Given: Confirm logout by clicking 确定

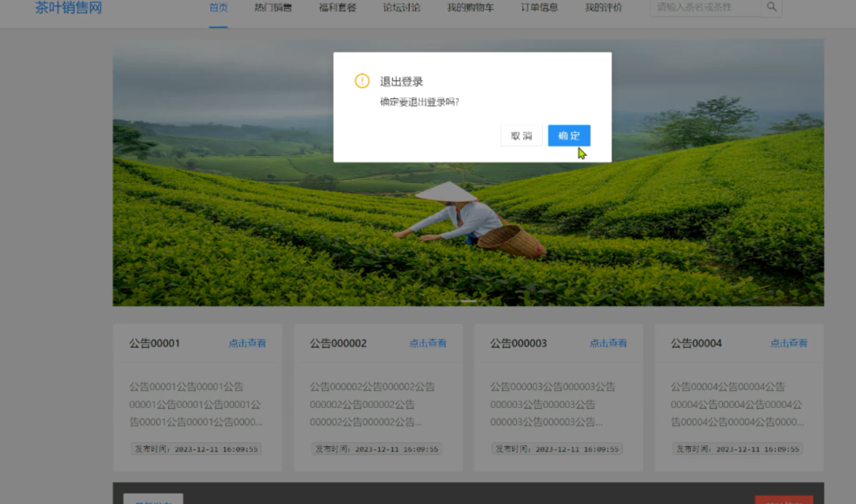Looking at the screenshot, I should tap(569, 135).
